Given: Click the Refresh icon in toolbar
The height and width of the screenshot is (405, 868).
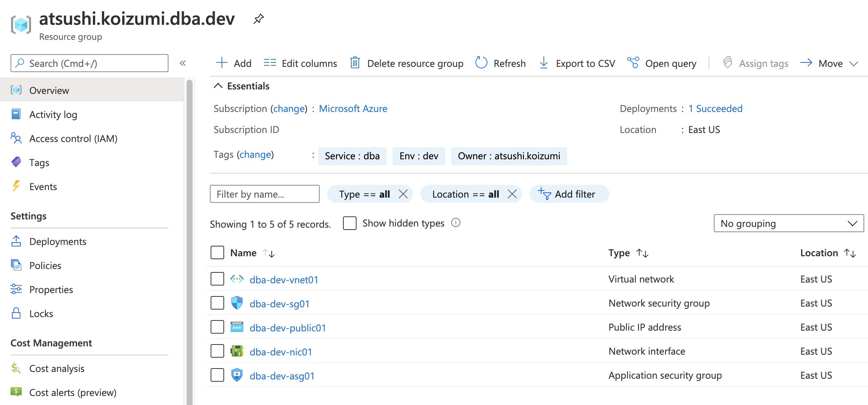Looking at the screenshot, I should pos(481,63).
